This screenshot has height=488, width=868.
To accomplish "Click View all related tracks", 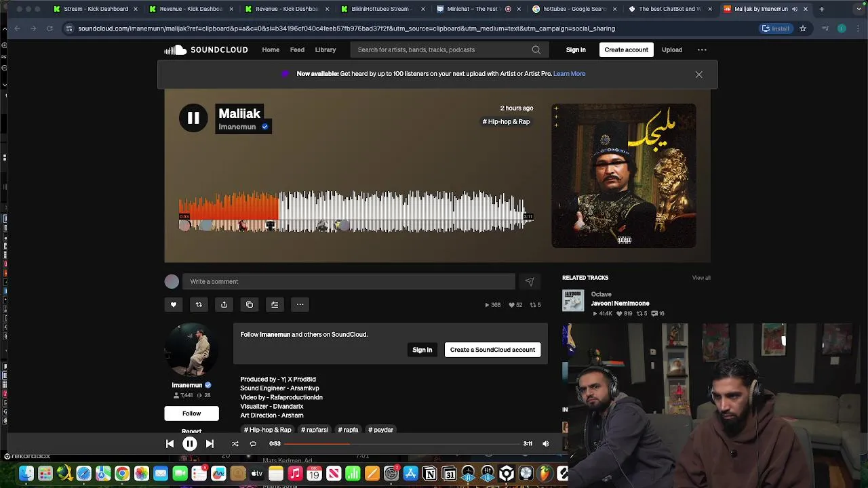I will point(701,278).
